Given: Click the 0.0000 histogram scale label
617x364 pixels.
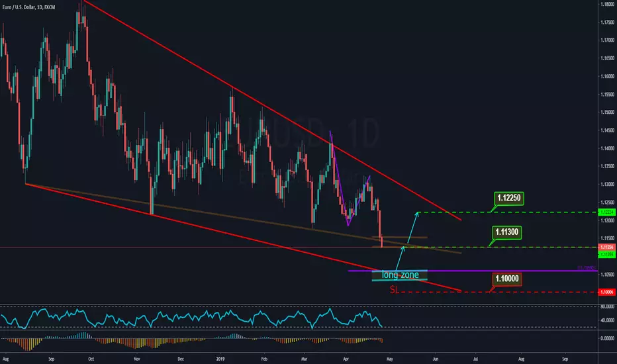Looking at the screenshot, I should (x=608, y=338).
